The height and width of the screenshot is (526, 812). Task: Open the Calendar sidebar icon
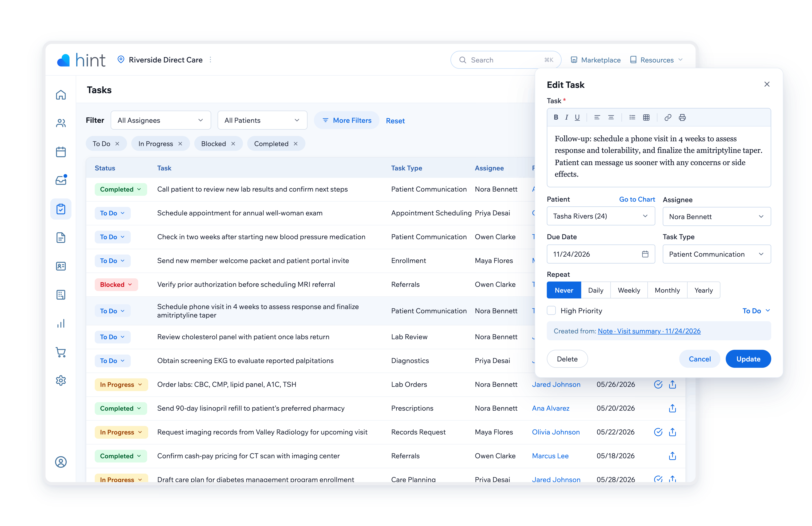[61, 152]
